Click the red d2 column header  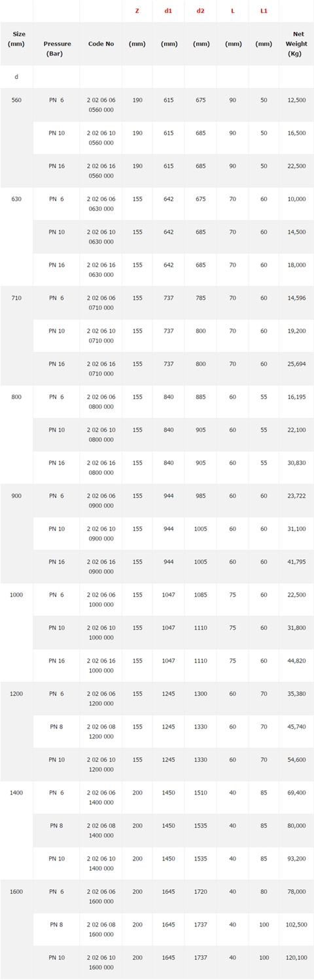click(200, 11)
